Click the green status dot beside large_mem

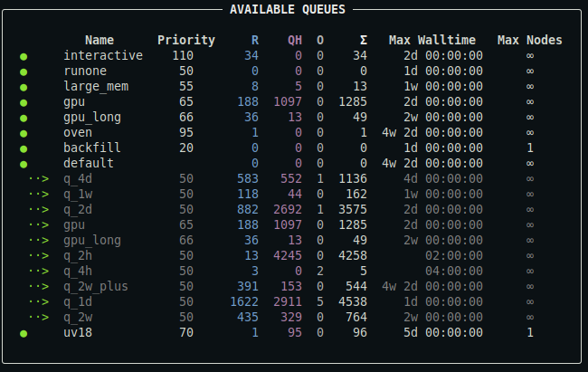[x=24, y=88]
